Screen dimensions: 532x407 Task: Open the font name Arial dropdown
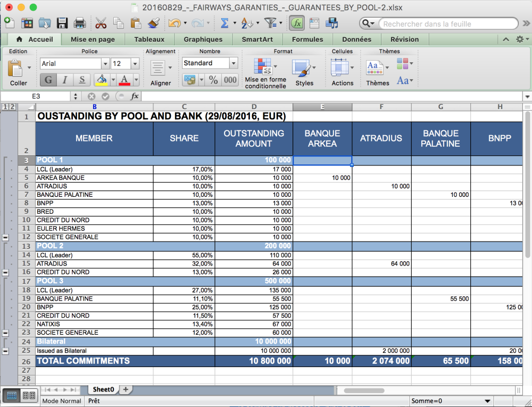click(105, 64)
